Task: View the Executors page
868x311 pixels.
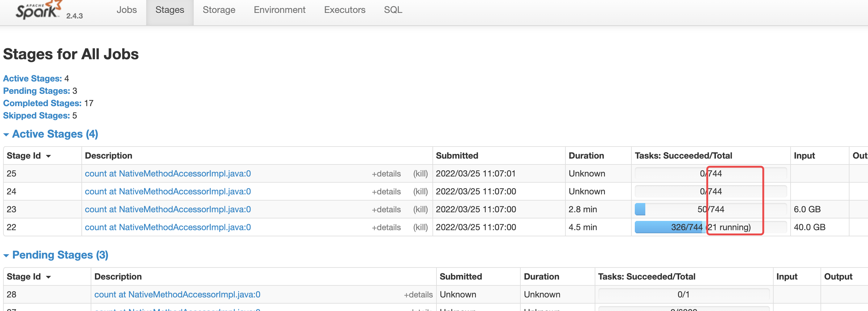Action: [345, 10]
